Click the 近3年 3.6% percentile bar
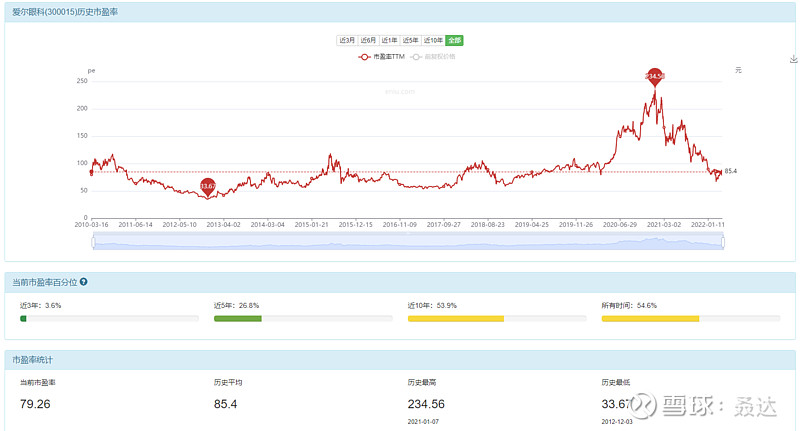 coord(109,319)
